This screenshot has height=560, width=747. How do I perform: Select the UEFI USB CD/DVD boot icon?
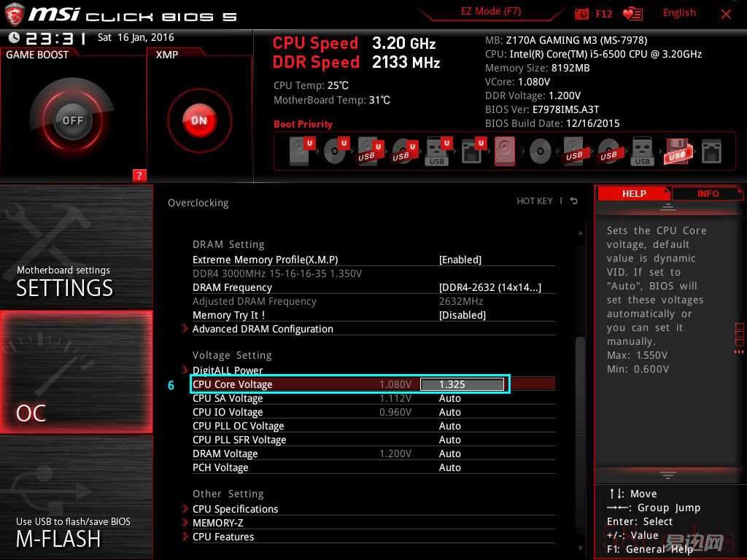pos(404,152)
